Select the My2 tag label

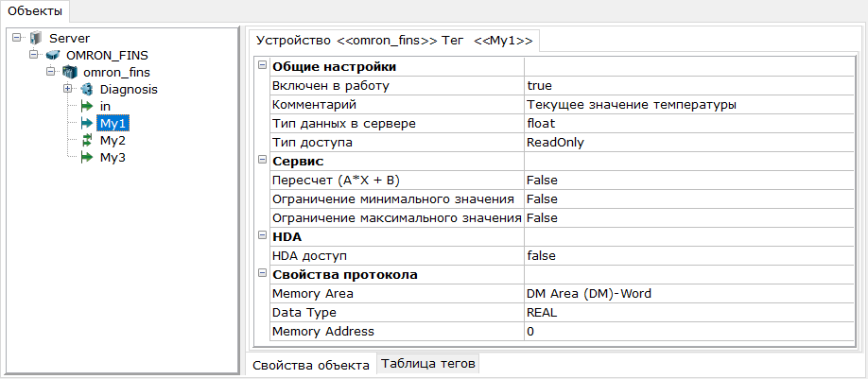click(x=113, y=141)
